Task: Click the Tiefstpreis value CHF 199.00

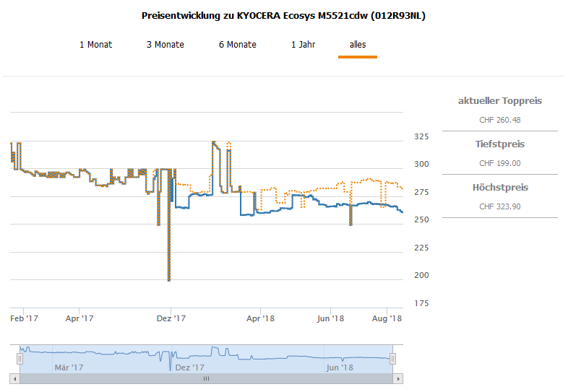Action: [x=499, y=163]
